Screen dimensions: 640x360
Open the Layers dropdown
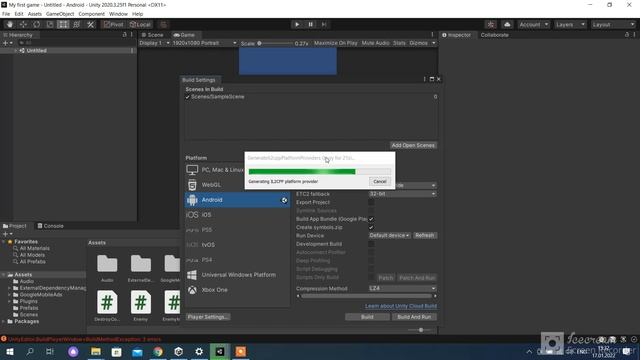(x=570, y=24)
